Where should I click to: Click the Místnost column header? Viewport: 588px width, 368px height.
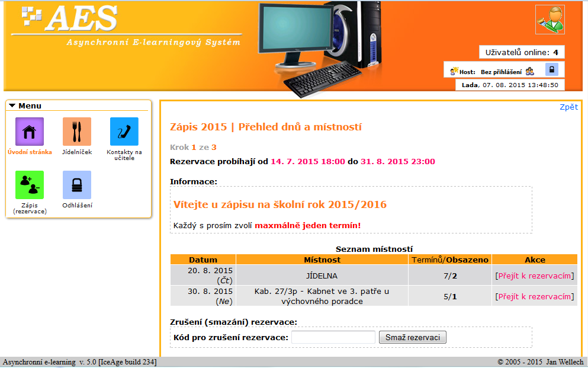322,260
